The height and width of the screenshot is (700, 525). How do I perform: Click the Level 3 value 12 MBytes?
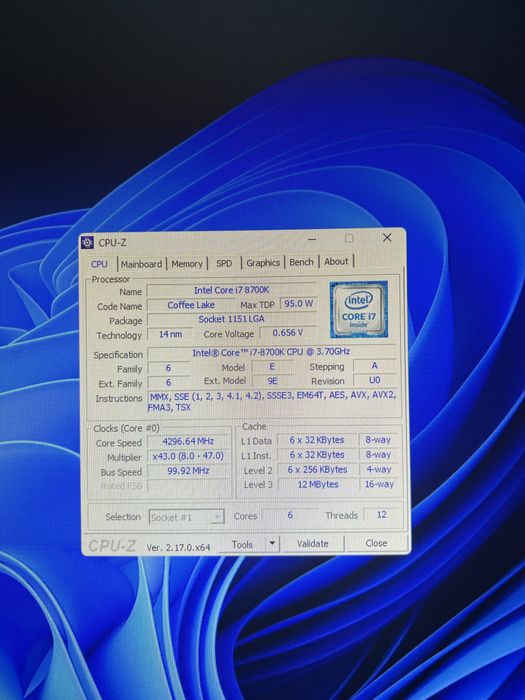(x=317, y=484)
